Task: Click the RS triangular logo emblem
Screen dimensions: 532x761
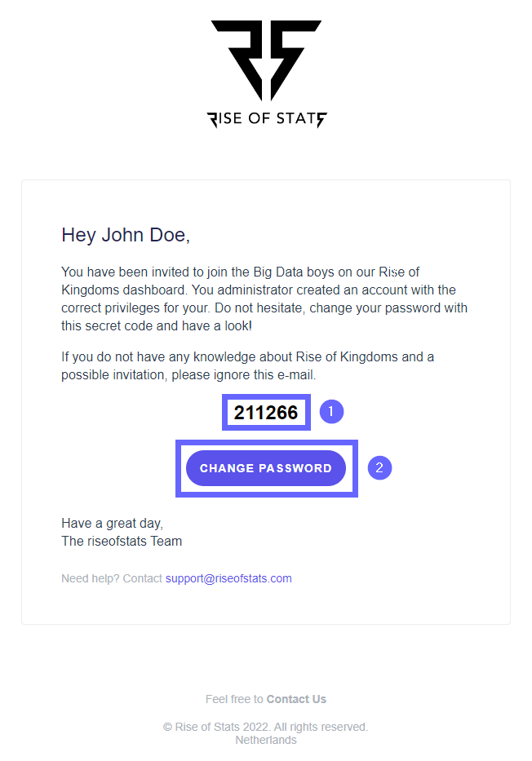Action: coord(266,59)
